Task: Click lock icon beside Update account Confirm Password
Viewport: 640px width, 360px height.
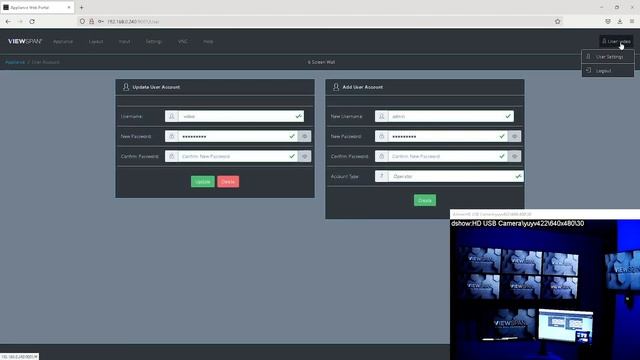Action: [x=172, y=156]
